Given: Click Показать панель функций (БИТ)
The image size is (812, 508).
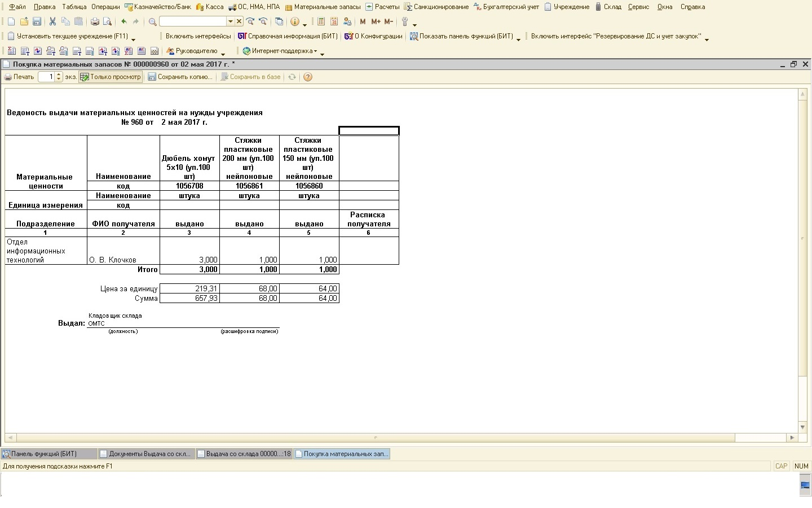Looking at the screenshot, I should [461, 36].
